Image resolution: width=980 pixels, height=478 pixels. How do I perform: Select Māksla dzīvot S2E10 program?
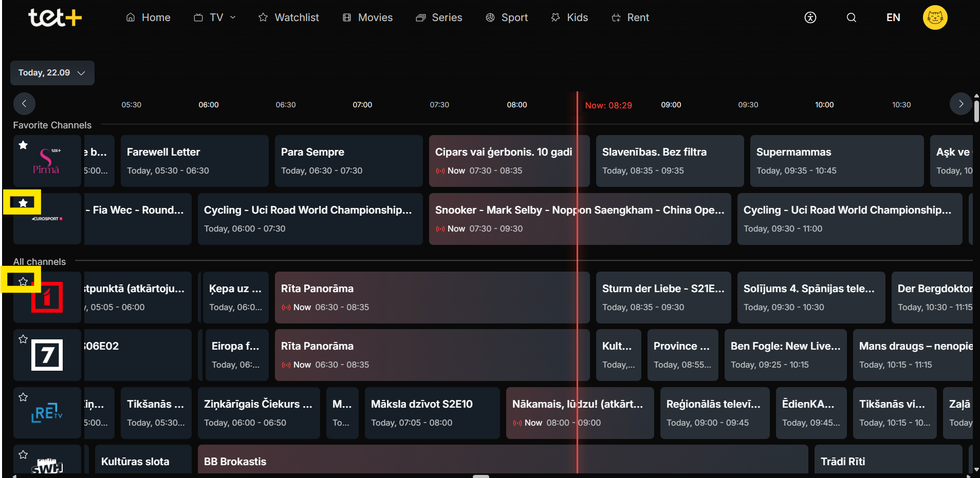(x=432, y=413)
